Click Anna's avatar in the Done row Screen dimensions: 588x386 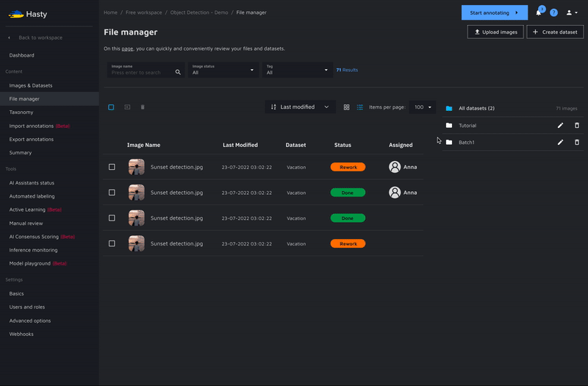coord(395,193)
